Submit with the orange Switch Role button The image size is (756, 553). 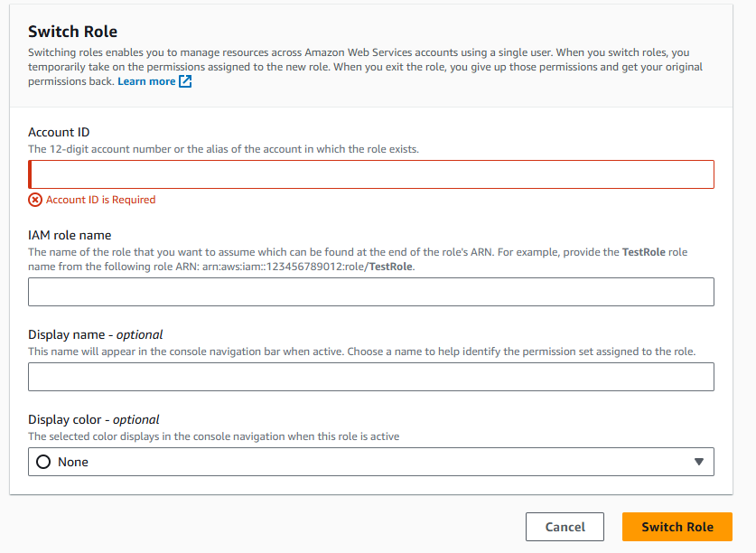677,527
